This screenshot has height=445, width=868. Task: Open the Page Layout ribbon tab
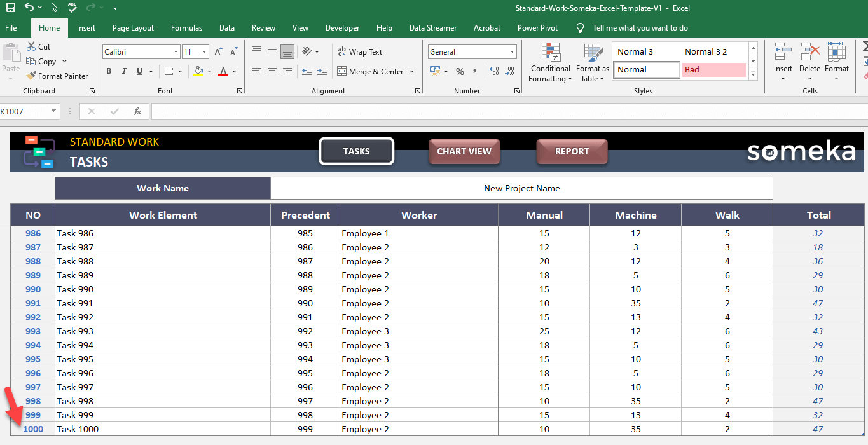(133, 28)
